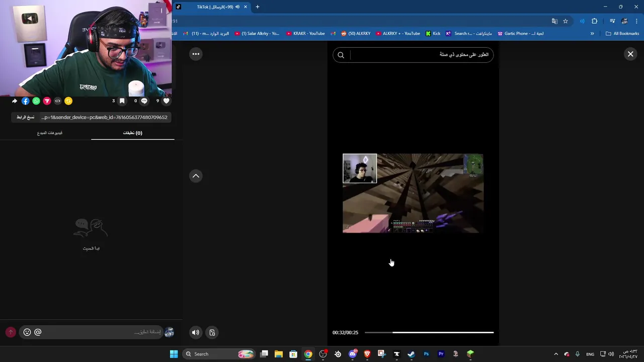Open the All Bookmarks folder
Screen dimensions: 644x362
pyautogui.click(x=622, y=34)
